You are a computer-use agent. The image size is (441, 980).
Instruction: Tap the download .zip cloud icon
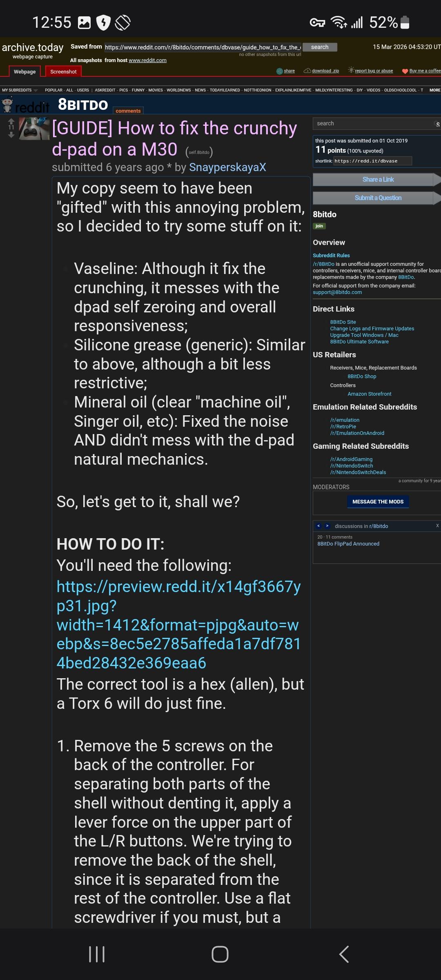click(307, 71)
